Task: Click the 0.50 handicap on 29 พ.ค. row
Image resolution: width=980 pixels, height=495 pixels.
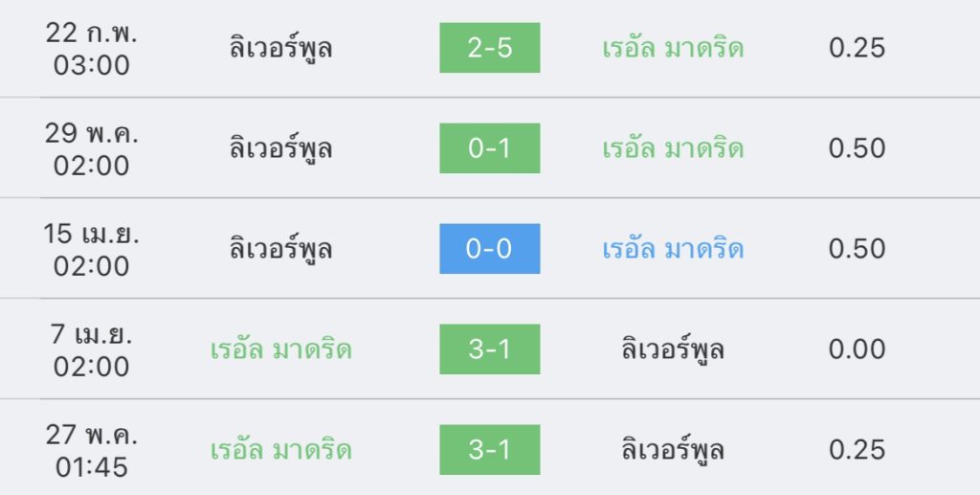Action: 857,148
